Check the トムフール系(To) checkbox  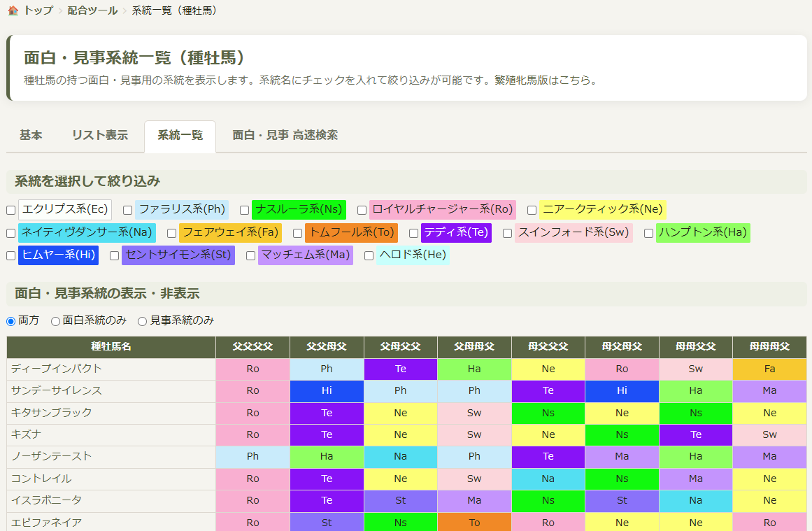point(298,233)
